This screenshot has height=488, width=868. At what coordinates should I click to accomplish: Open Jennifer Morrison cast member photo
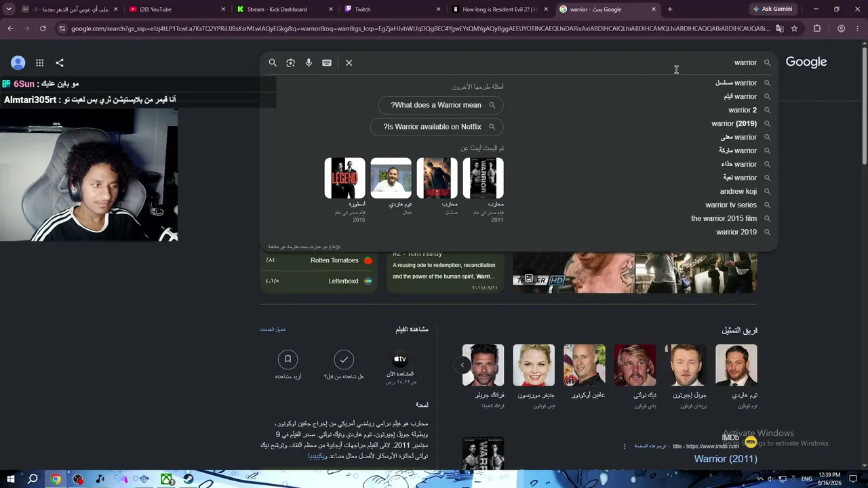534,365
